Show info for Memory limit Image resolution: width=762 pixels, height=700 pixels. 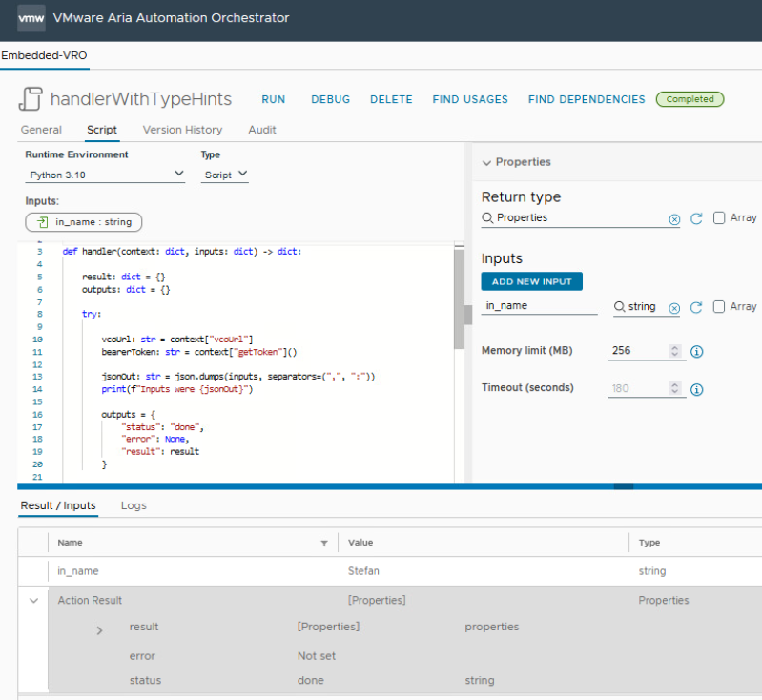[696, 352]
